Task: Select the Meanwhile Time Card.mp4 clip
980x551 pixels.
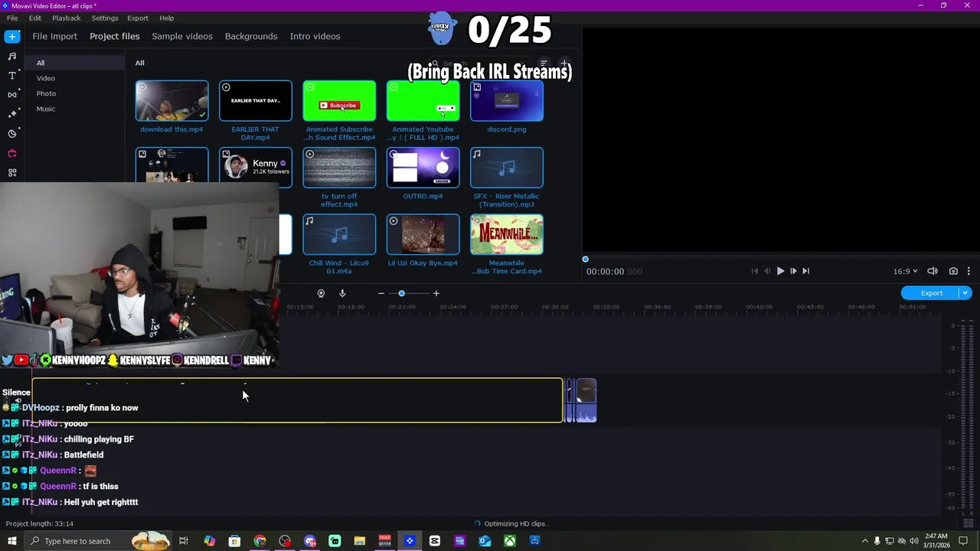Action: point(507,234)
